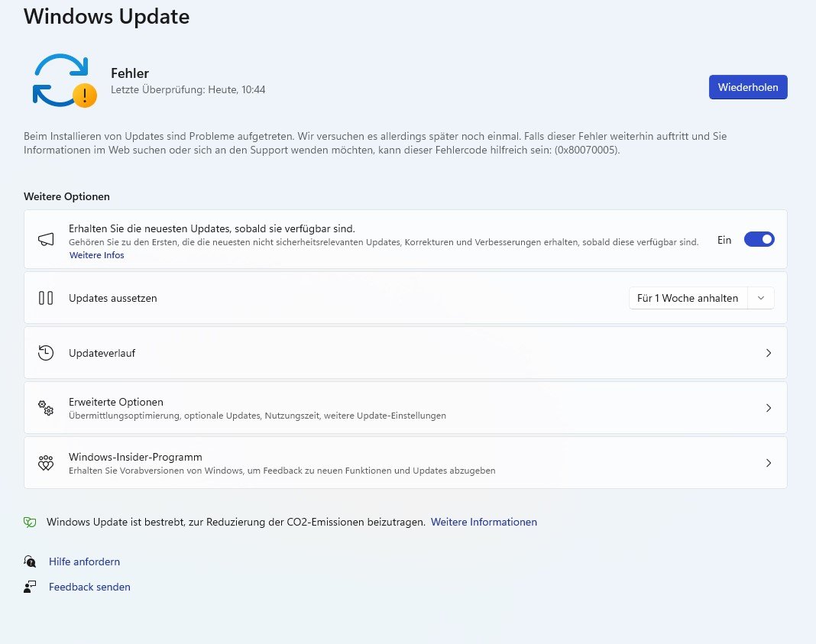
Task: Click the Übermittlungsoptimierung description text
Action: tap(257, 416)
